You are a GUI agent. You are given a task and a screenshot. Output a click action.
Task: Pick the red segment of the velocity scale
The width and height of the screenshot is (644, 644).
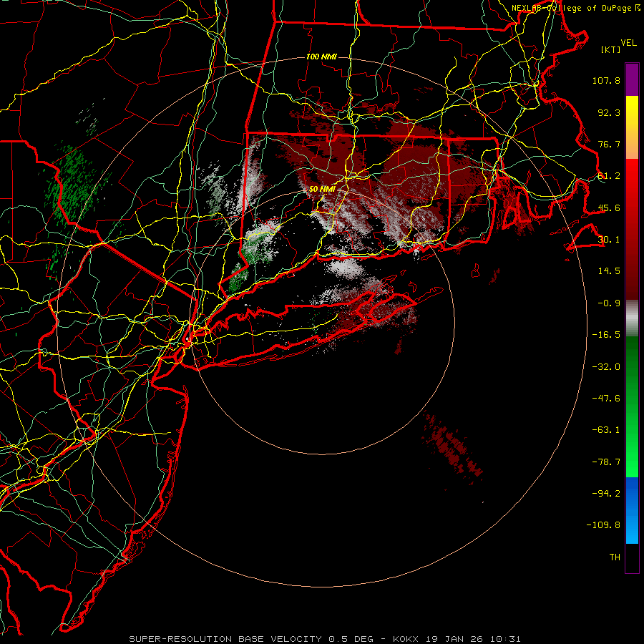tap(632, 229)
